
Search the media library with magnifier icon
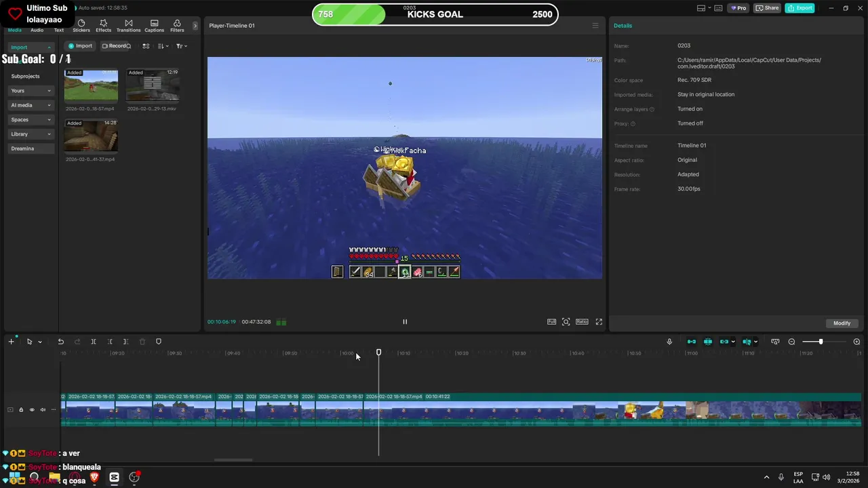click(129, 46)
